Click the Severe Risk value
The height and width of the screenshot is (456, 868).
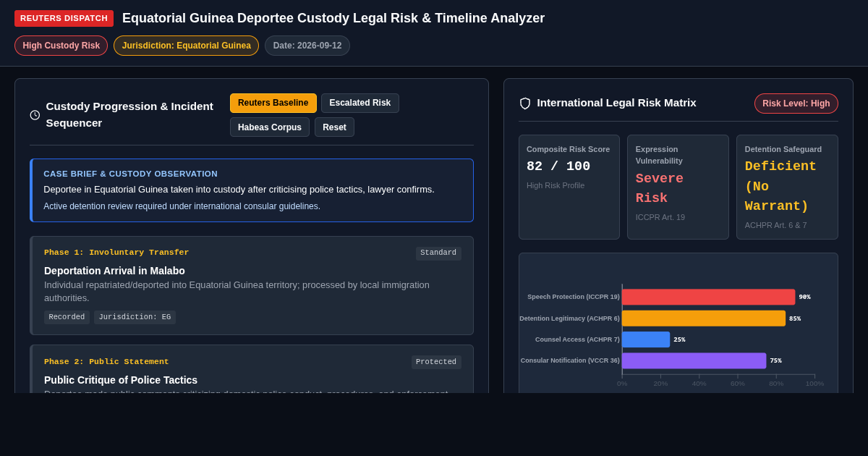point(660,188)
